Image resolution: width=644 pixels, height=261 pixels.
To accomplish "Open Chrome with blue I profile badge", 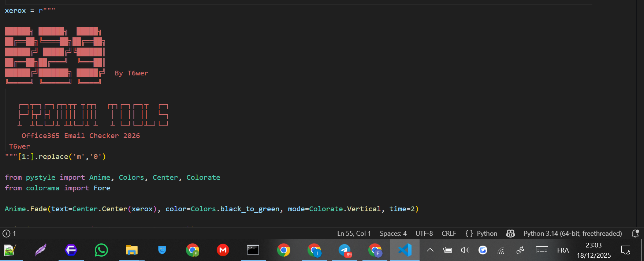I will coord(314,250).
